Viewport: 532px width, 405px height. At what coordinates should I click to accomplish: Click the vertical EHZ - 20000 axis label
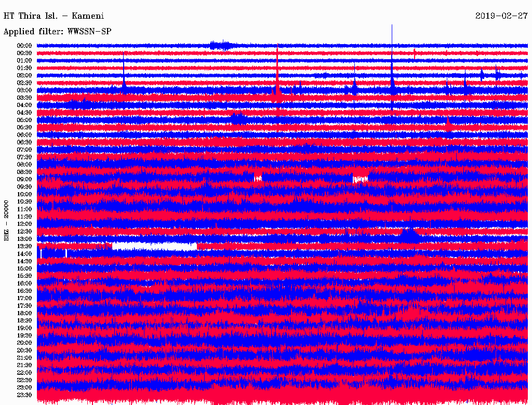(7, 220)
